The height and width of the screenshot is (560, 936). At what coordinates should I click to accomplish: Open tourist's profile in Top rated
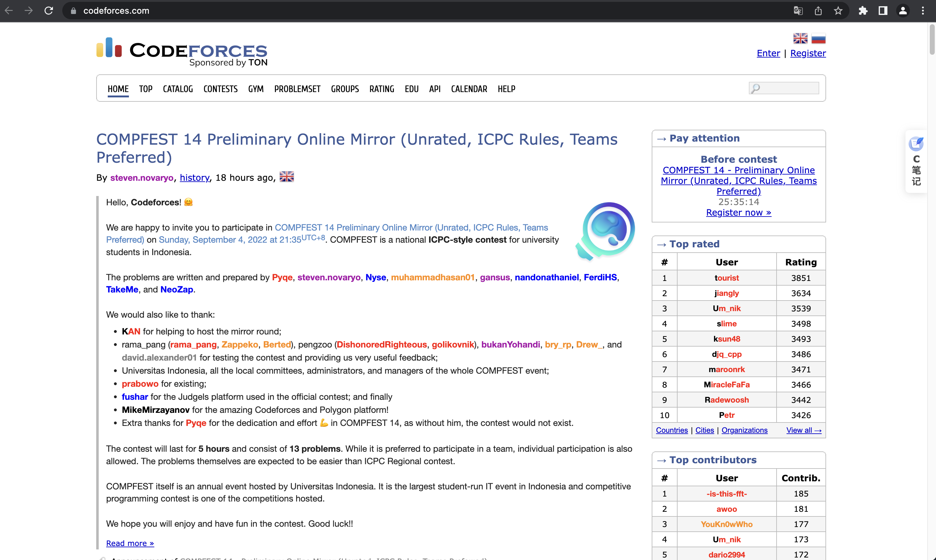point(726,278)
